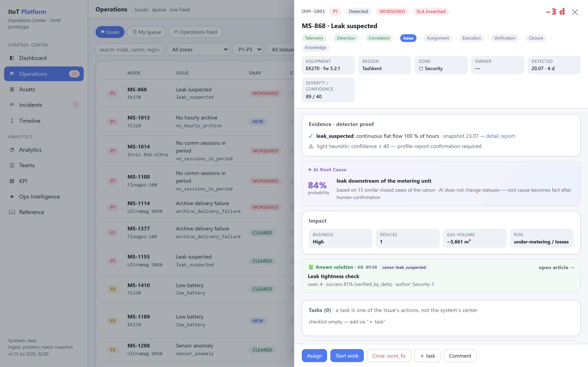This screenshot has width=588, height=367.
Task: Open Ops Intelligence sparkle icon
Action: click(12, 197)
